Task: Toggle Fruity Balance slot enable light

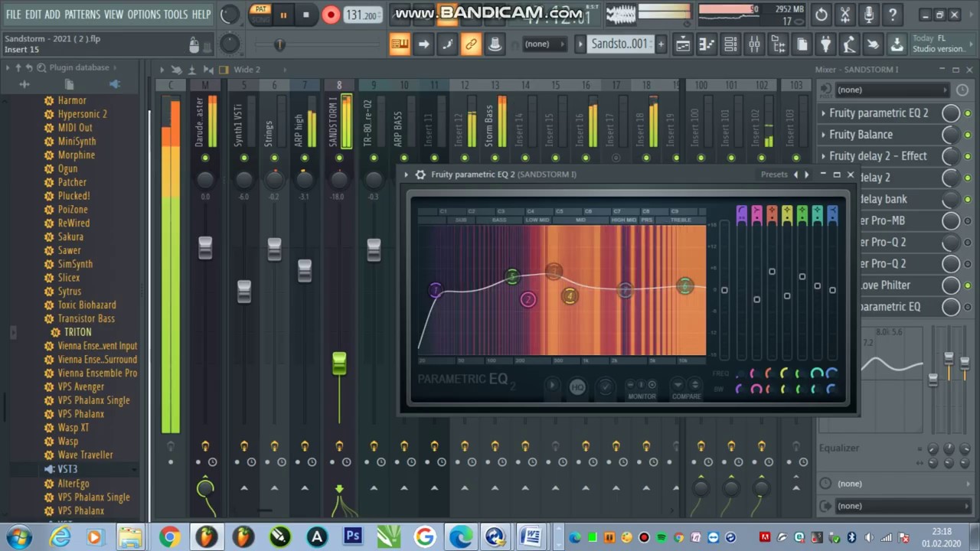Action: [968, 135]
